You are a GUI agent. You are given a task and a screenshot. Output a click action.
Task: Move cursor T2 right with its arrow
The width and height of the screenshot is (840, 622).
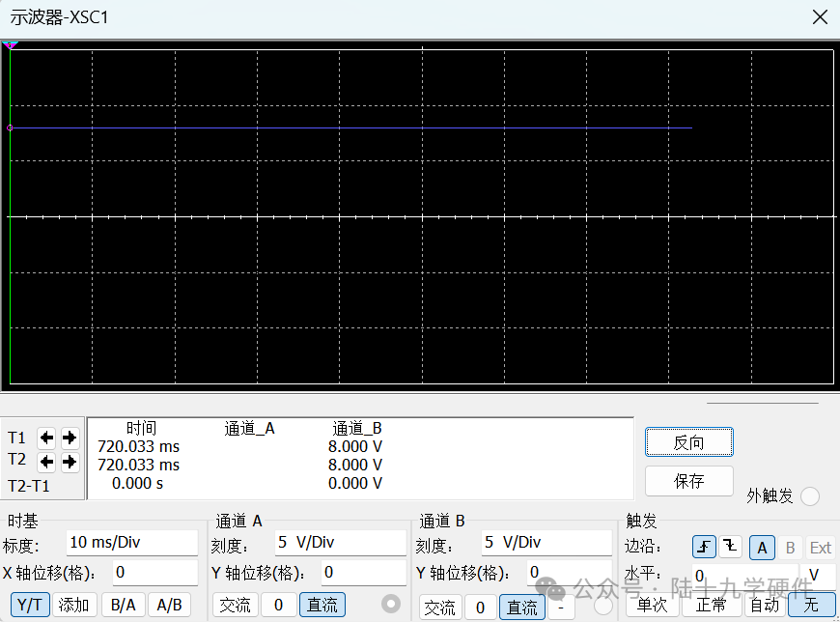(x=70, y=462)
